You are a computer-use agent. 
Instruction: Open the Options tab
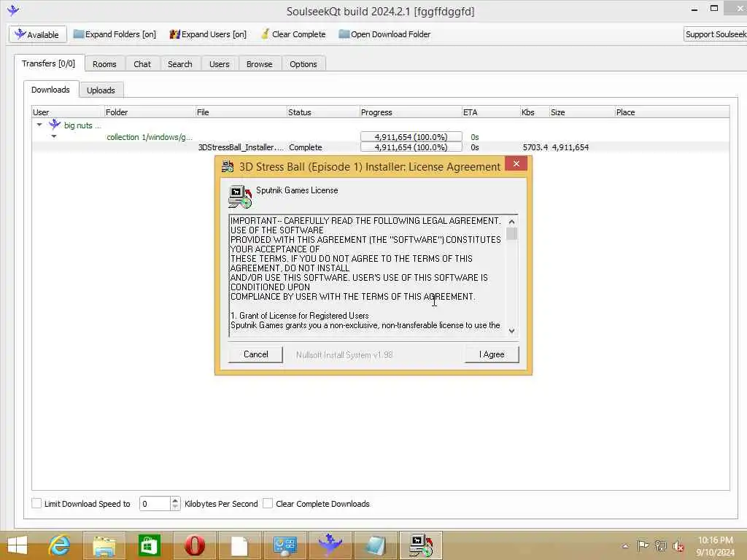[x=303, y=64]
